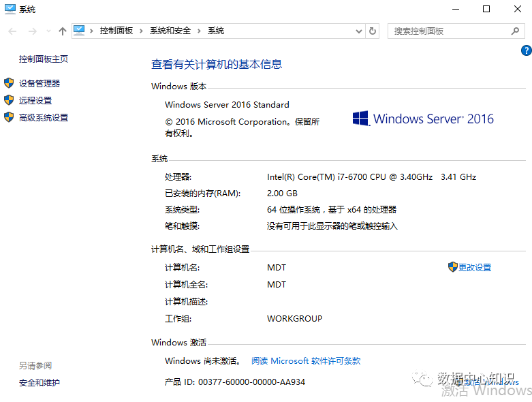Minimize the 系统 window

(x=456, y=9)
